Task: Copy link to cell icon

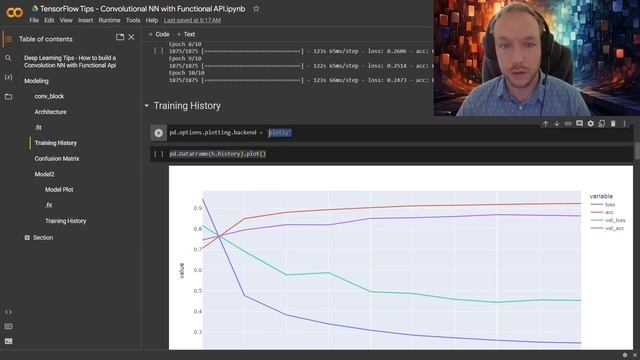Action: 568,123
